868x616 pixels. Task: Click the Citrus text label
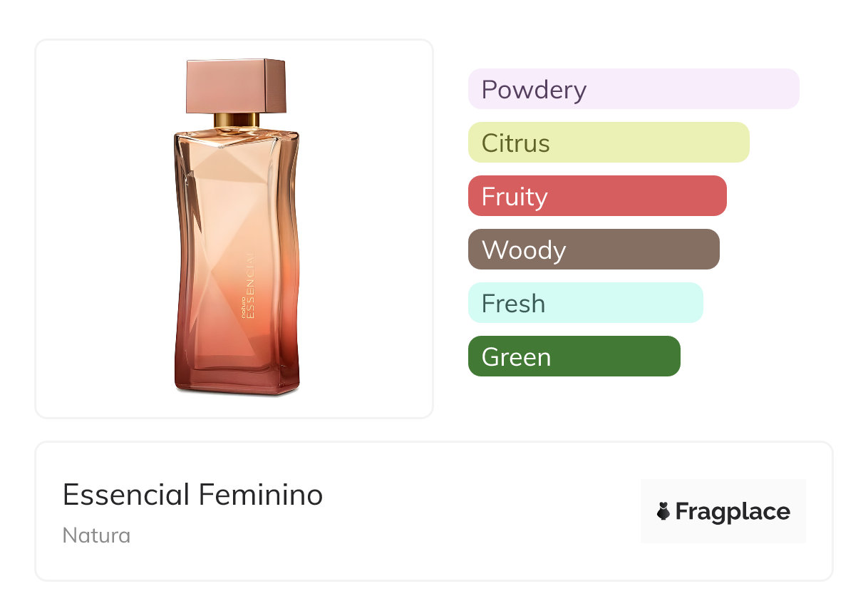[x=515, y=143]
